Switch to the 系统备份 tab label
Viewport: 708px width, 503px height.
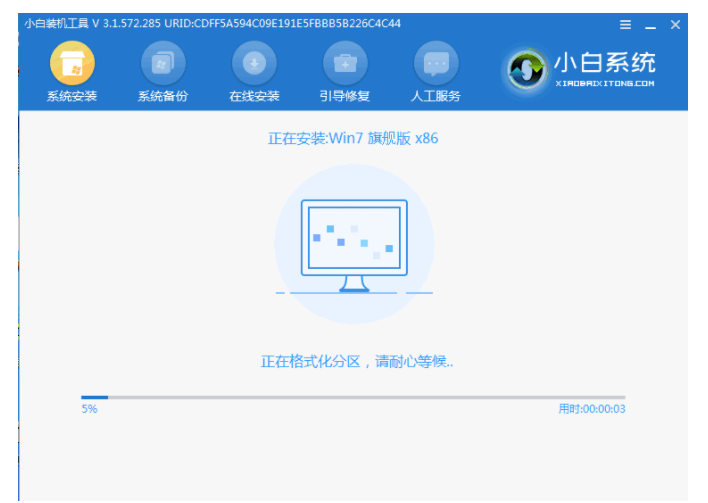[x=162, y=97]
